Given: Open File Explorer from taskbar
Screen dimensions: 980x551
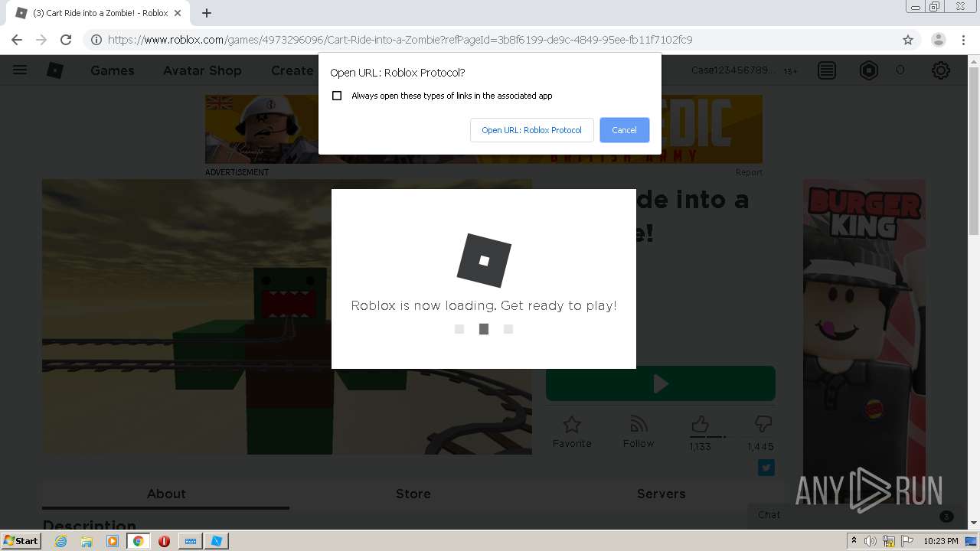Looking at the screenshot, I should [x=87, y=541].
